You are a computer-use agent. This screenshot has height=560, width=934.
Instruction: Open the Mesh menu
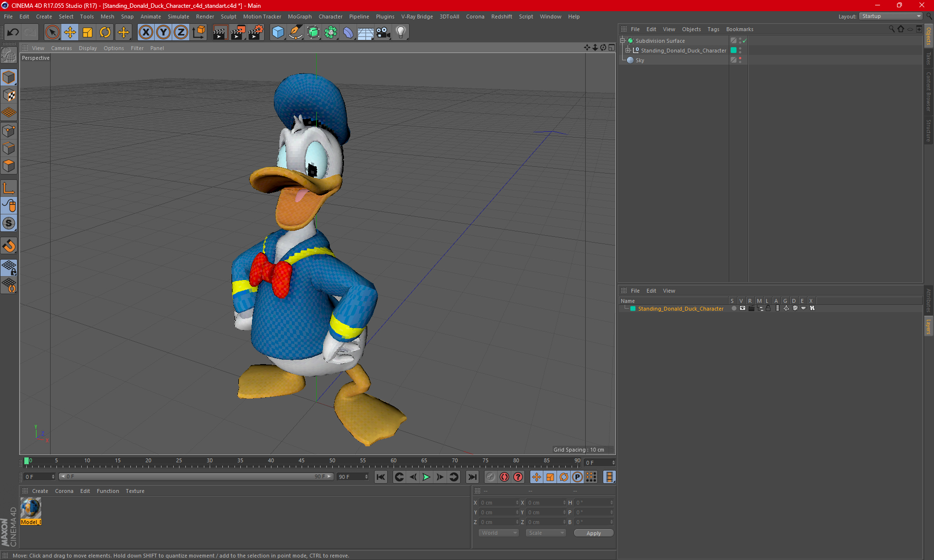(107, 17)
